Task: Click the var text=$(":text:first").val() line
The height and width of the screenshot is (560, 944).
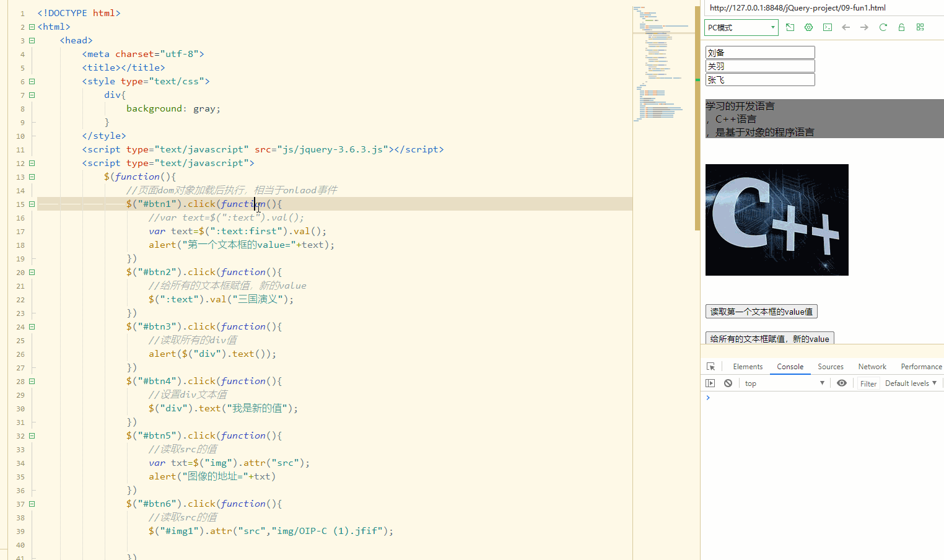Action: 237,231
